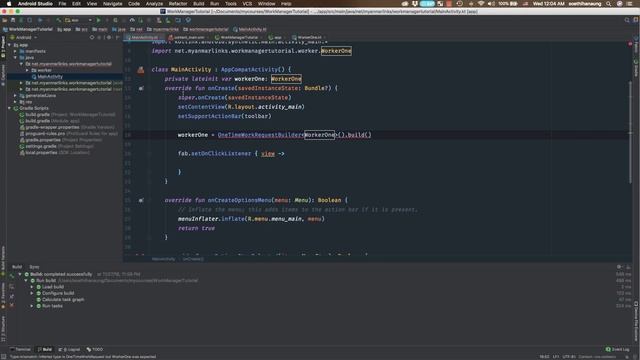The image size is (640, 360).
Task: Minimize the Build panel with hide icon
Action: [628, 267]
